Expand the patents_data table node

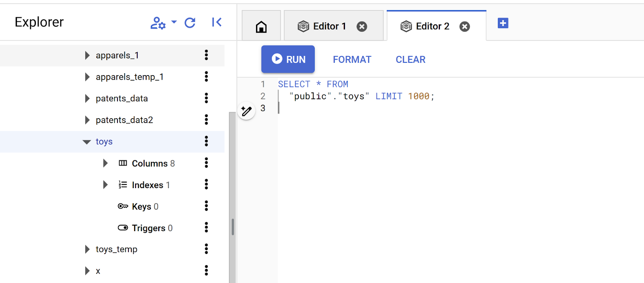click(87, 98)
